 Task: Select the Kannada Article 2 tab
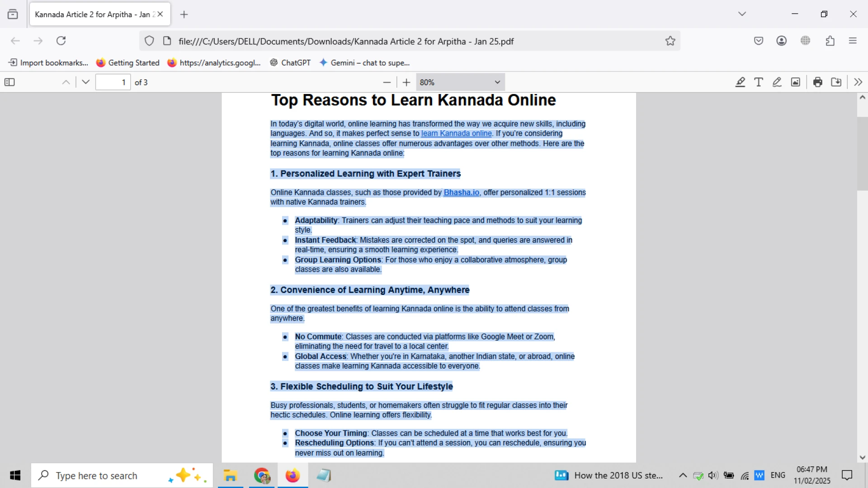90,14
